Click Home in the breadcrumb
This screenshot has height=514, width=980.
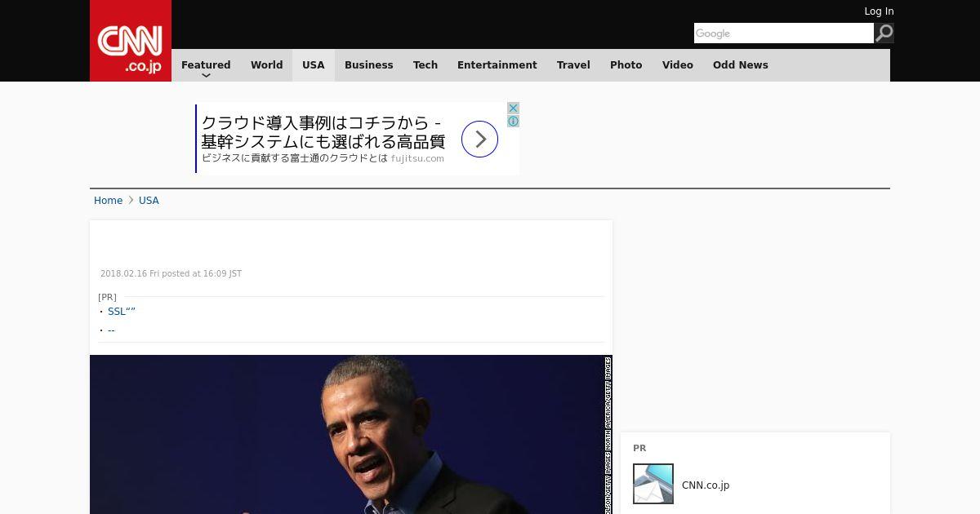(108, 201)
